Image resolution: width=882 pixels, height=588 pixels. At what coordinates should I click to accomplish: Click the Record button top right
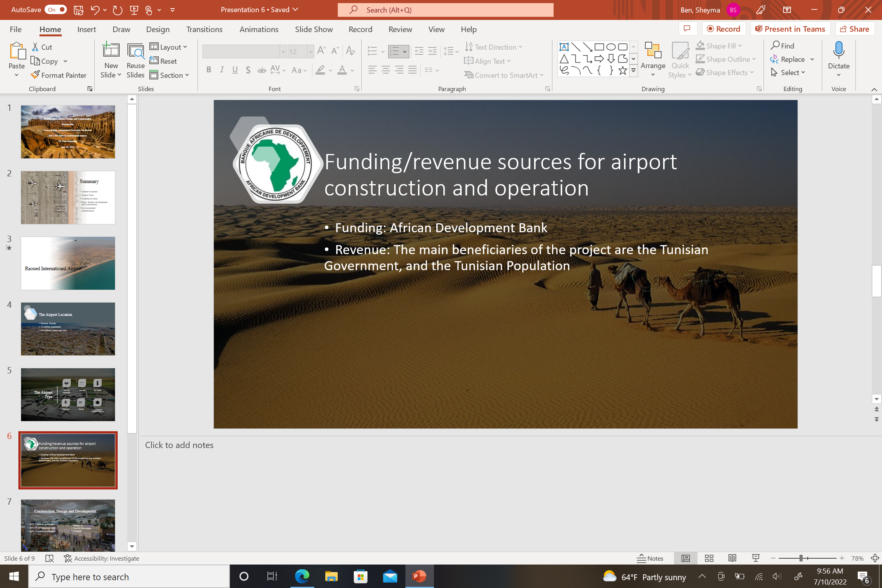724,29
